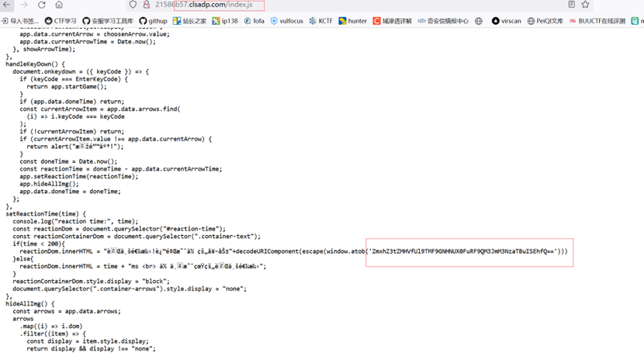The image size is (644, 353).
Task: Open the fofa bookmark
Action: pos(254,21)
